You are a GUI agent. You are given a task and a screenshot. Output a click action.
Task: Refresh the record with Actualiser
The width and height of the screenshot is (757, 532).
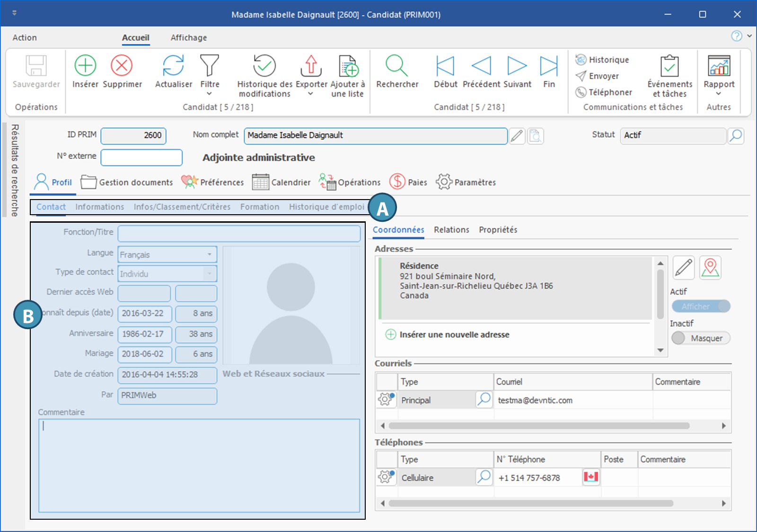173,66
